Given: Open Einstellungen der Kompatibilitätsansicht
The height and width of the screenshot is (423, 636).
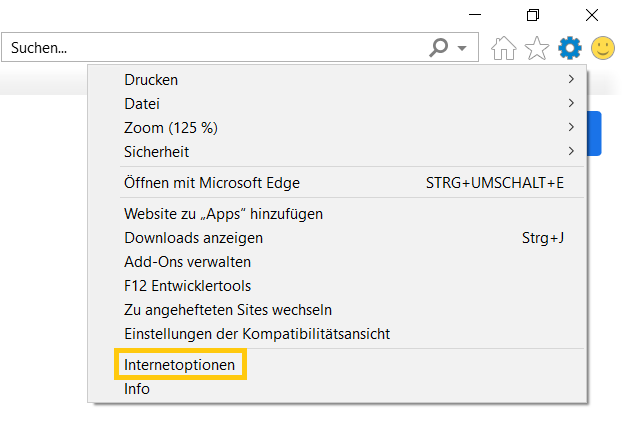Looking at the screenshot, I should coord(337,333).
